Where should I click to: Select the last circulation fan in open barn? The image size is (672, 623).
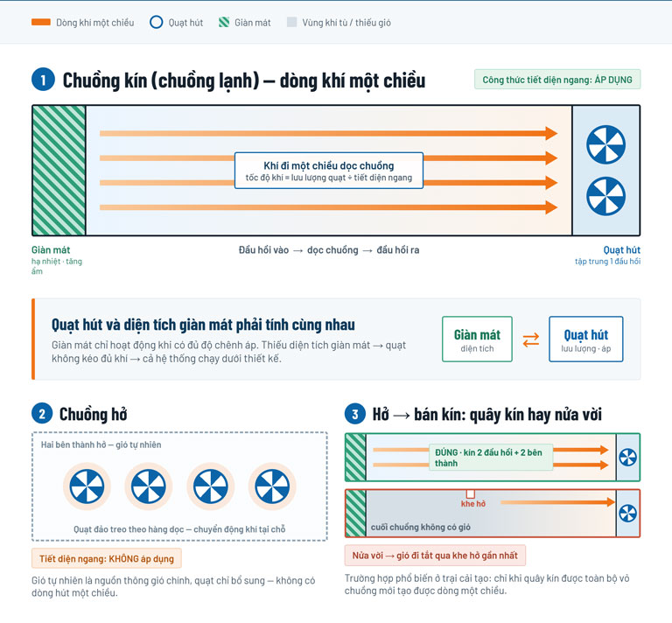(x=272, y=486)
